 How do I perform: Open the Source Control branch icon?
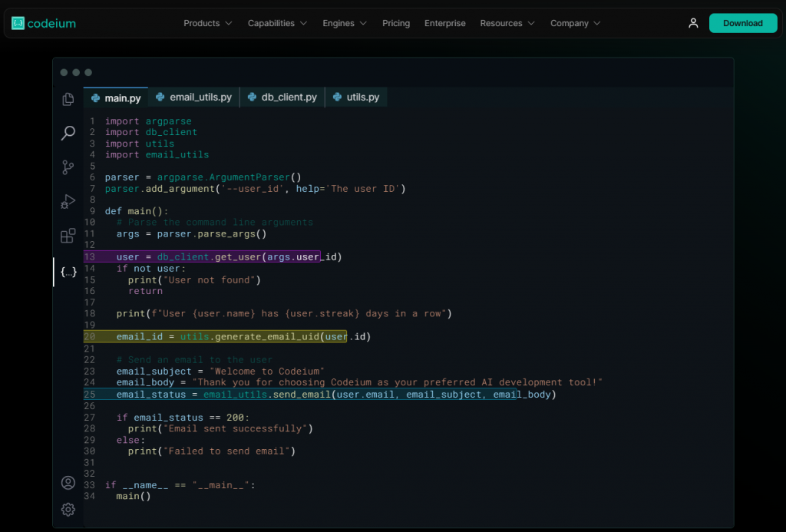point(68,167)
